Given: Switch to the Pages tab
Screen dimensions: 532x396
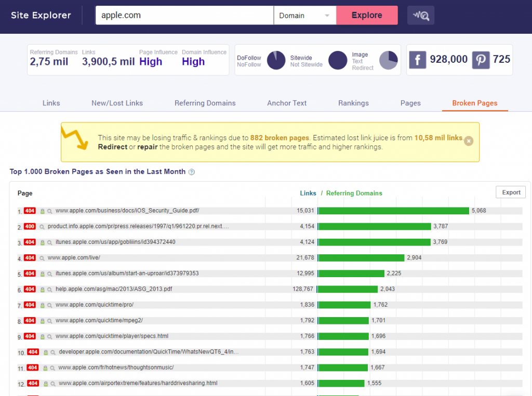Looking at the screenshot, I should click(x=410, y=103).
